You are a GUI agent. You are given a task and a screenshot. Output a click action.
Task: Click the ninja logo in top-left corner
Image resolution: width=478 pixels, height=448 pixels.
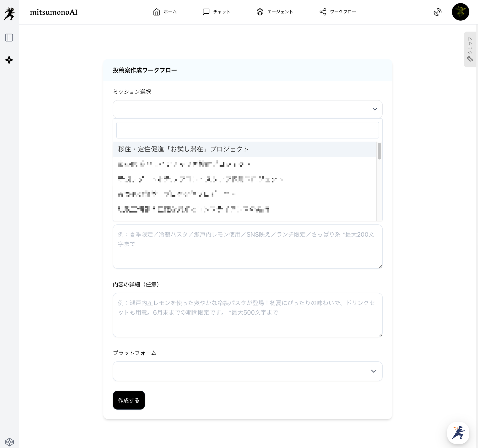9,13
